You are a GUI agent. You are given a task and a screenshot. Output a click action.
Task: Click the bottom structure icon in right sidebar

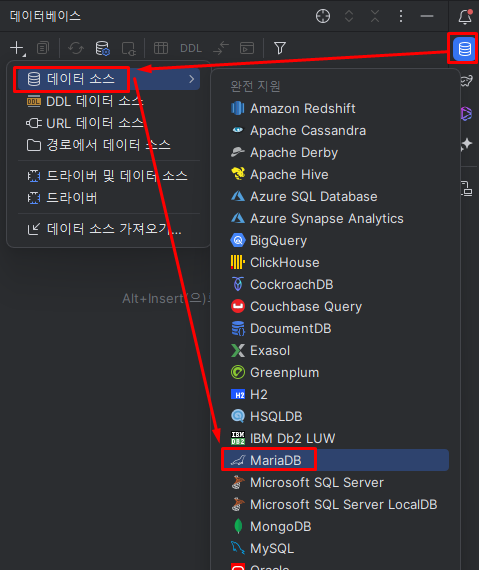[466, 188]
